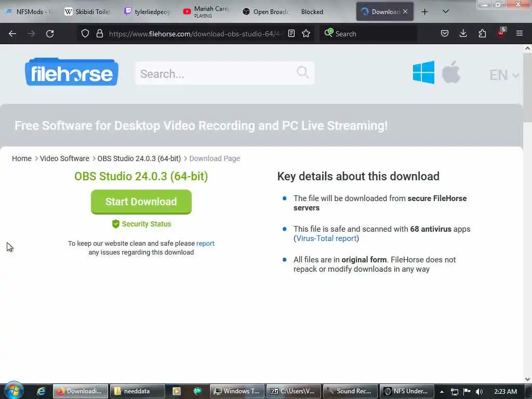Viewport: 532px width, 399px height.
Task: Open the Home breadcrumb link
Action: click(22, 158)
